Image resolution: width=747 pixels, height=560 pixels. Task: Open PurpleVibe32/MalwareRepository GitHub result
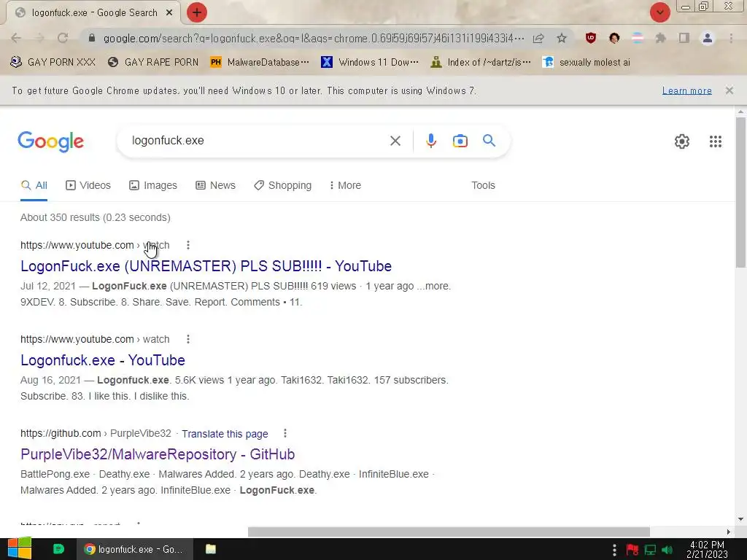coord(158,454)
